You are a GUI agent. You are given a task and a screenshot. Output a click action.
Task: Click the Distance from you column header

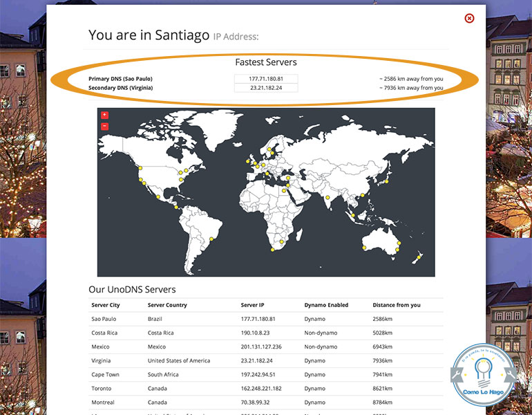pos(396,305)
